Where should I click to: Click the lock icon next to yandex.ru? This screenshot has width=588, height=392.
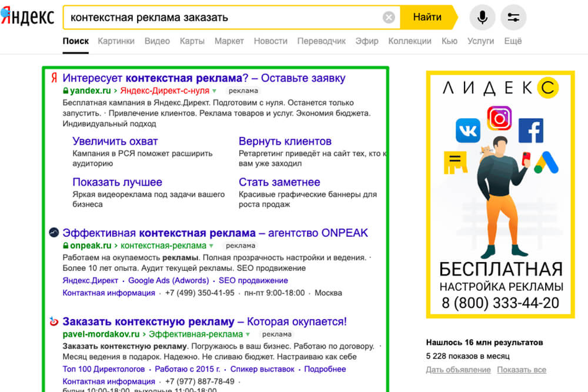point(66,91)
